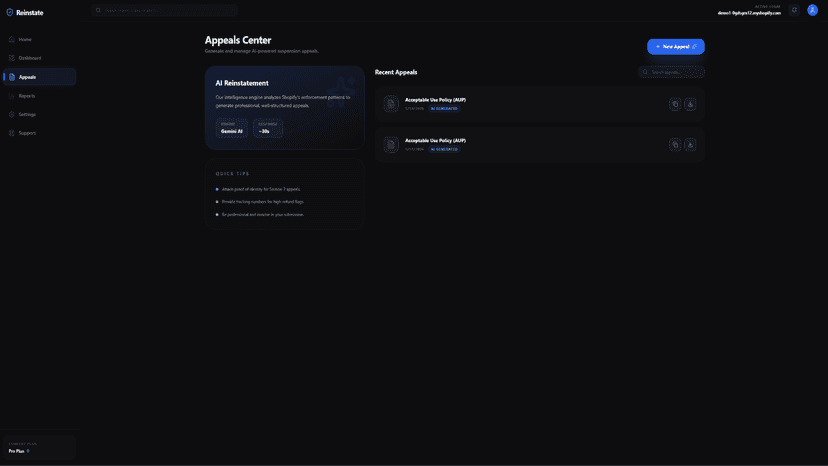Click the Reinstate shield logo
The image size is (828, 466).
click(x=10, y=12)
